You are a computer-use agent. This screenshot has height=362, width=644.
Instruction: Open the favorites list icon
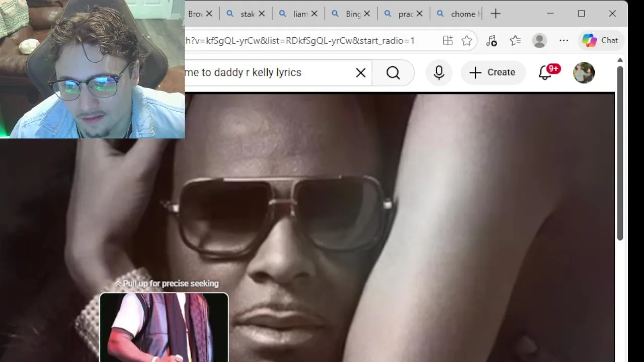coord(515,41)
